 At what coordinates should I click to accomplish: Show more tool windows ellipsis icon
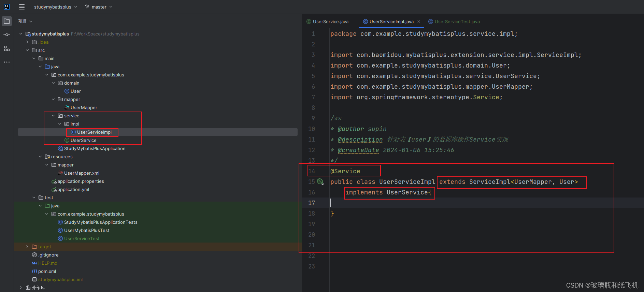click(7, 62)
